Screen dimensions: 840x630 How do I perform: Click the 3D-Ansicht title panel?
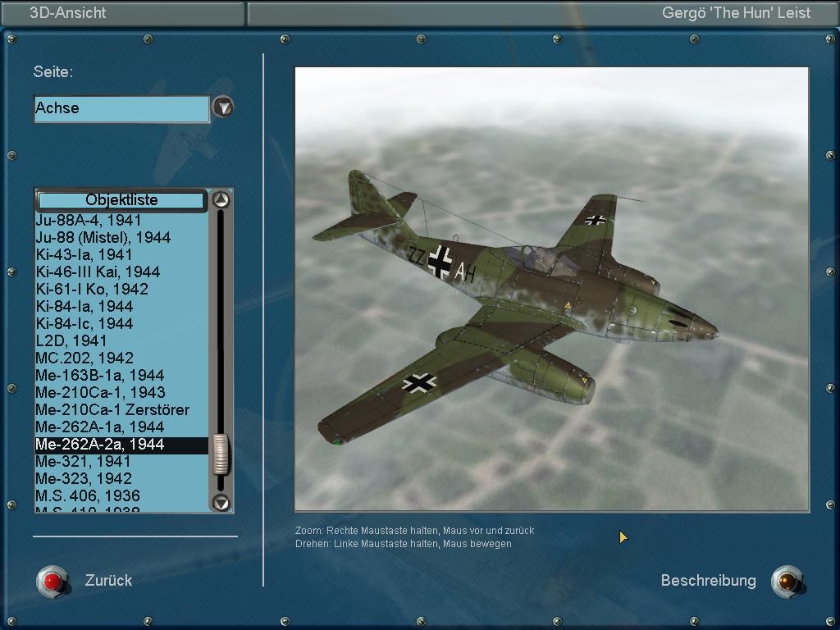coord(123,13)
